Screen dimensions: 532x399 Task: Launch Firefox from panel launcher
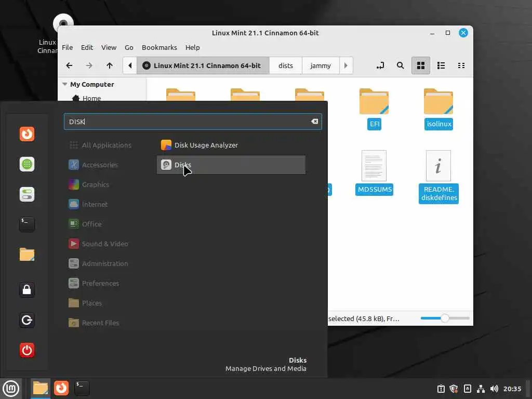click(61, 388)
